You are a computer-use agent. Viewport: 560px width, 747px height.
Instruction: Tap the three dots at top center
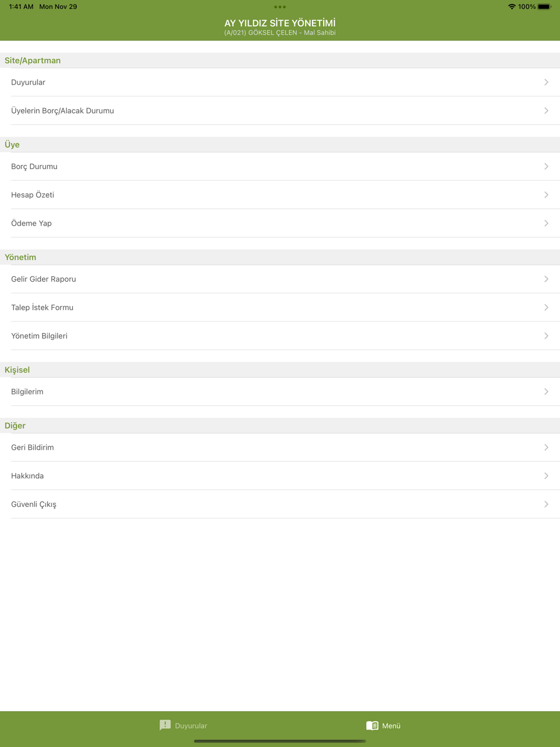click(280, 7)
